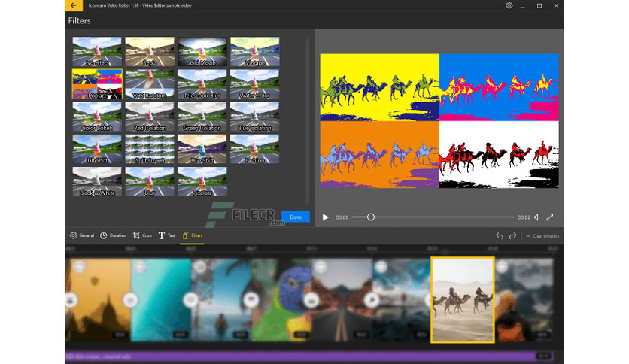629x364 pixels.
Task: Select the Black & White filter
Action: (97, 181)
